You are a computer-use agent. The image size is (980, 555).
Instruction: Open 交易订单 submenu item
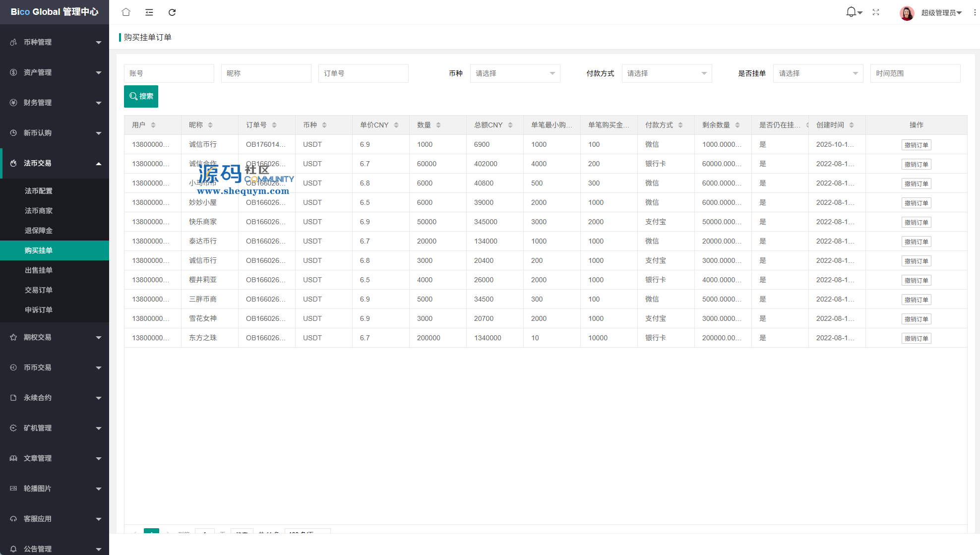tap(39, 290)
